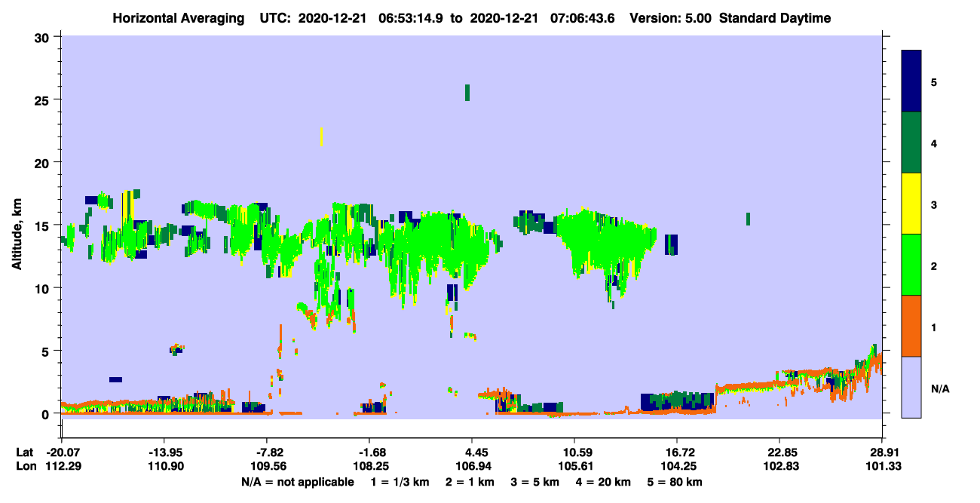Click latitude value 16.72

click(x=677, y=452)
